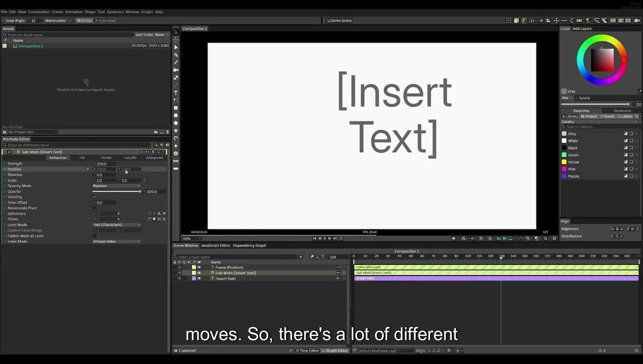Select the Arrow shape tool
The image size is (643, 364).
[176, 161]
